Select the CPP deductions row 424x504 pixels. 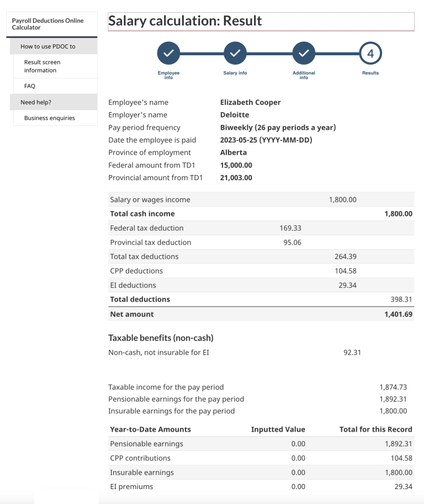[262, 271]
